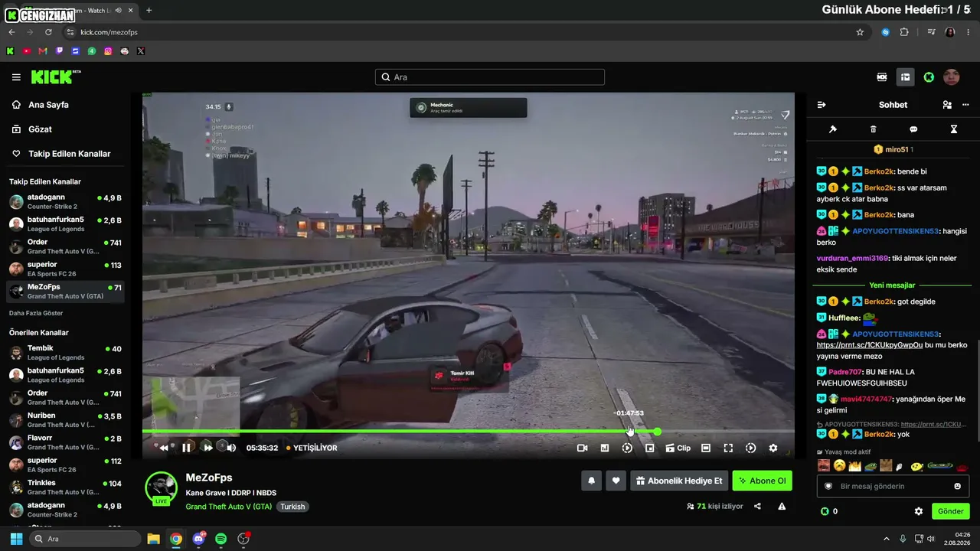Create a Clip from the stream
Image resolution: width=980 pixels, height=551 pixels.
coord(678,448)
